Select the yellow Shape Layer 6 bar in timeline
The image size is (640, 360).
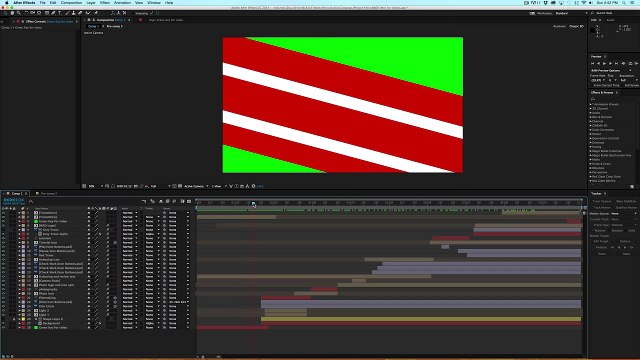(421, 319)
